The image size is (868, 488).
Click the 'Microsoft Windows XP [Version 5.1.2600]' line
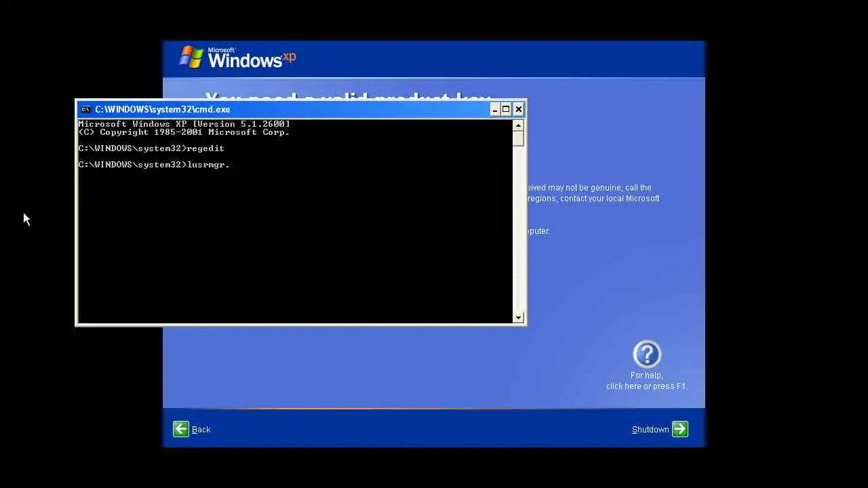[184, 124]
